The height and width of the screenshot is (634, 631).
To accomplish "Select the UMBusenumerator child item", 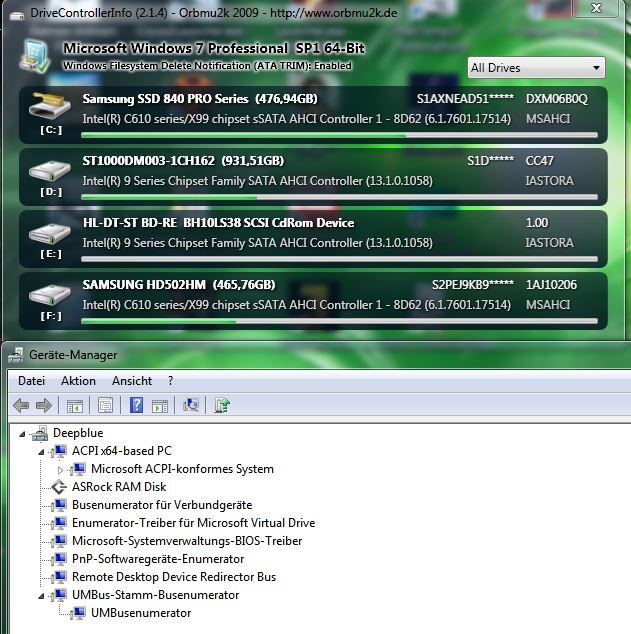I will [141, 613].
